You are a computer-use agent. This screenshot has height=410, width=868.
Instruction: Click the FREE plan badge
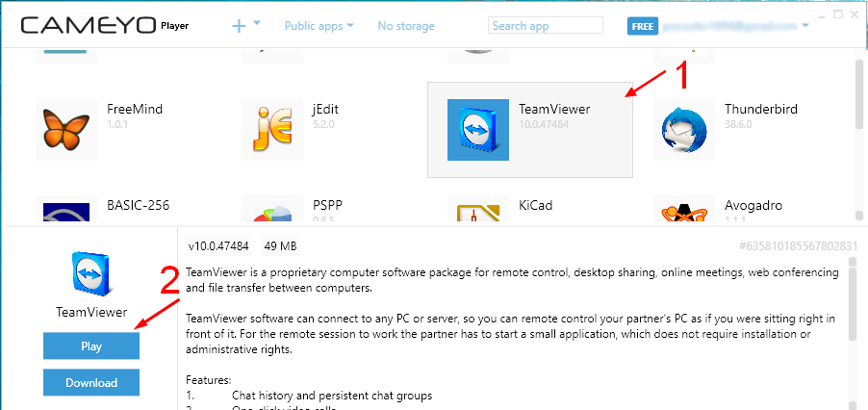click(x=642, y=26)
